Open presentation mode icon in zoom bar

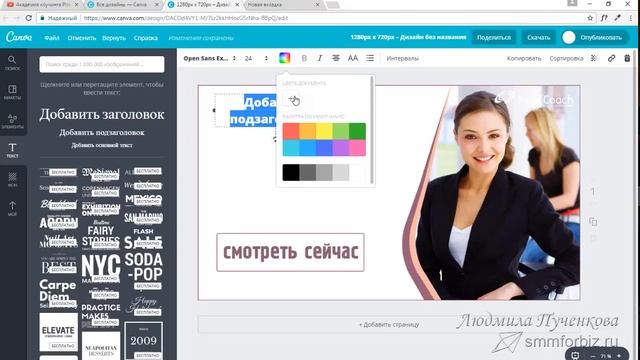pos(575,356)
